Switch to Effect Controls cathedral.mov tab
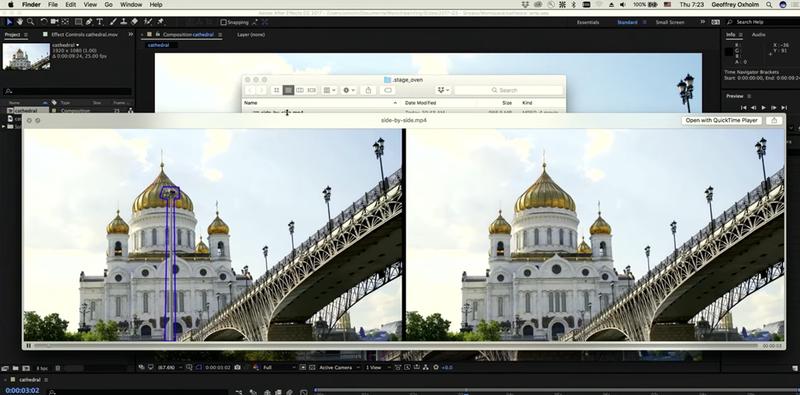The height and width of the screenshot is (395, 800). pos(84,35)
